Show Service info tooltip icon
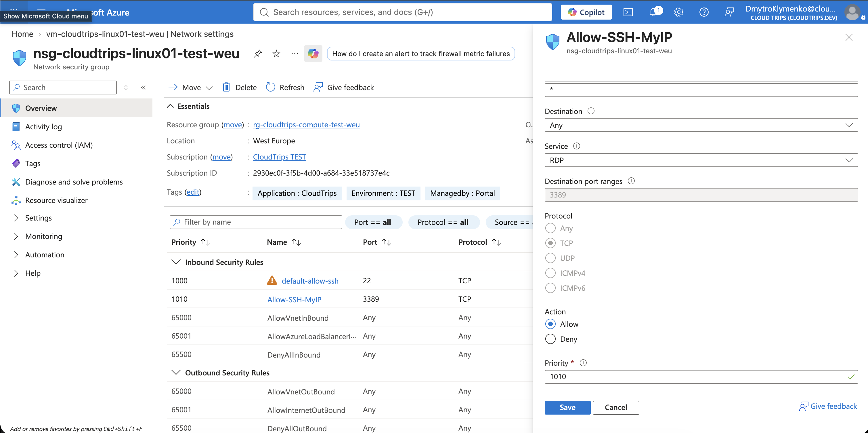Viewport: 868px width, 433px height. [577, 146]
